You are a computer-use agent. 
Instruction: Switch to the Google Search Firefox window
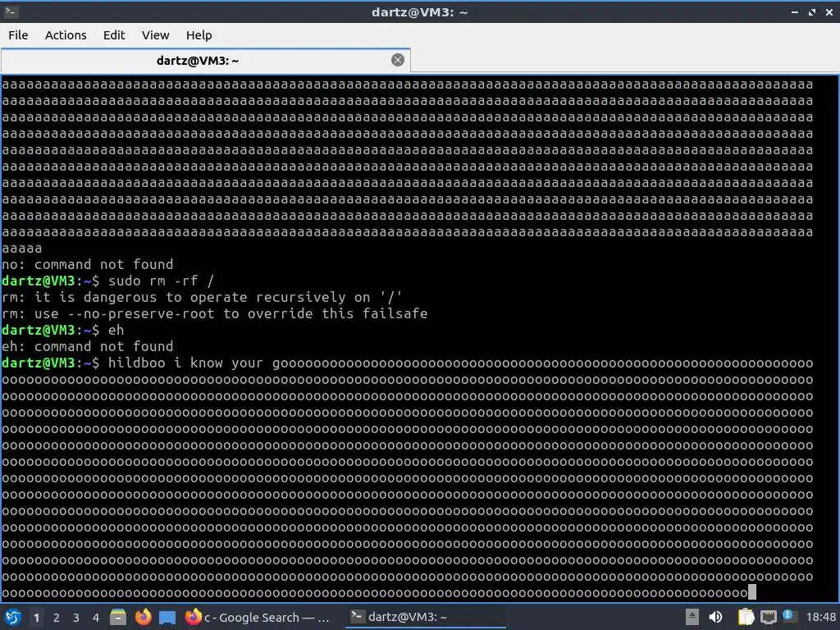point(257,617)
